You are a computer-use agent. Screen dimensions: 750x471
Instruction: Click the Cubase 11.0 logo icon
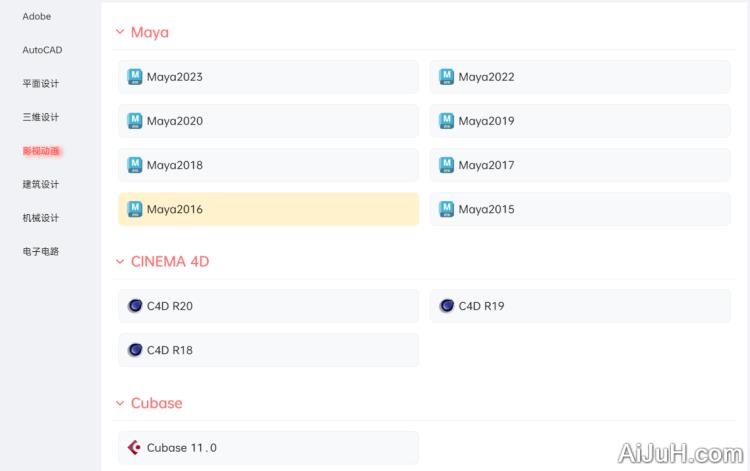135,448
